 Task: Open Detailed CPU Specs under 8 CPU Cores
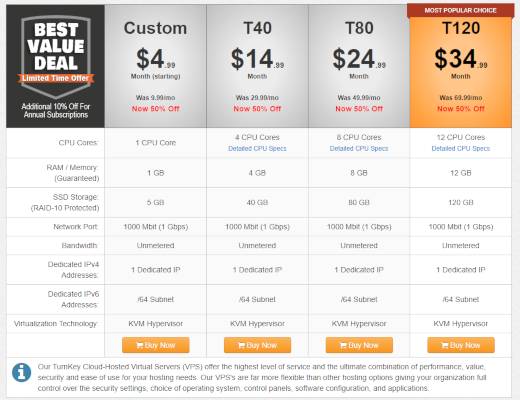click(359, 149)
